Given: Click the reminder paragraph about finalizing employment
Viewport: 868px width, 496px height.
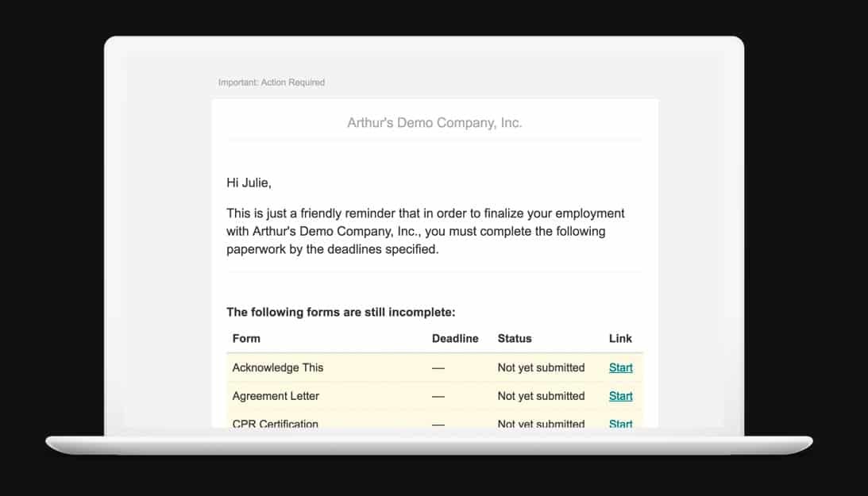Looking at the screenshot, I should pos(425,230).
